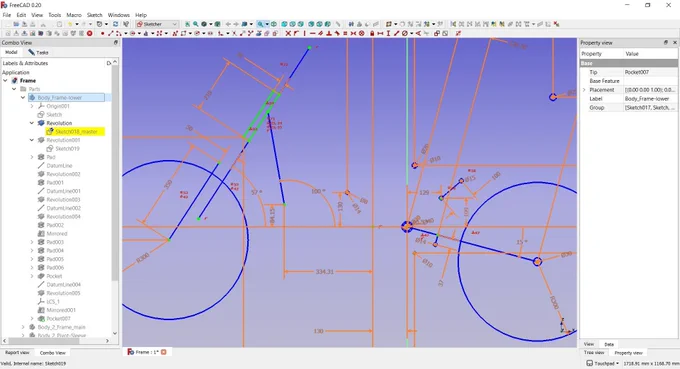
Task: Click the model tree horizontal scrollbar
Action: pyautogui.click(x=43, y=341)
